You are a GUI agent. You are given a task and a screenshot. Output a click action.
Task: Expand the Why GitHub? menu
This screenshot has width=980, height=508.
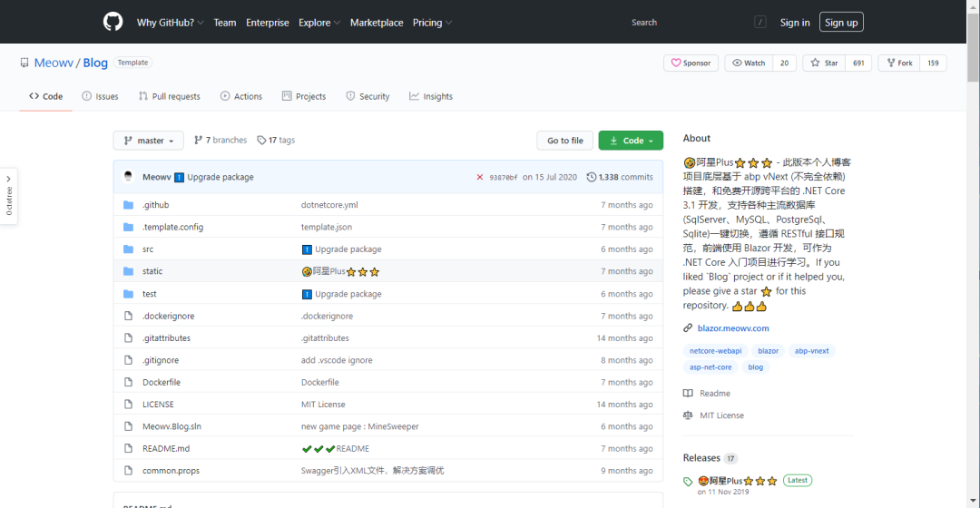[170, 23]
